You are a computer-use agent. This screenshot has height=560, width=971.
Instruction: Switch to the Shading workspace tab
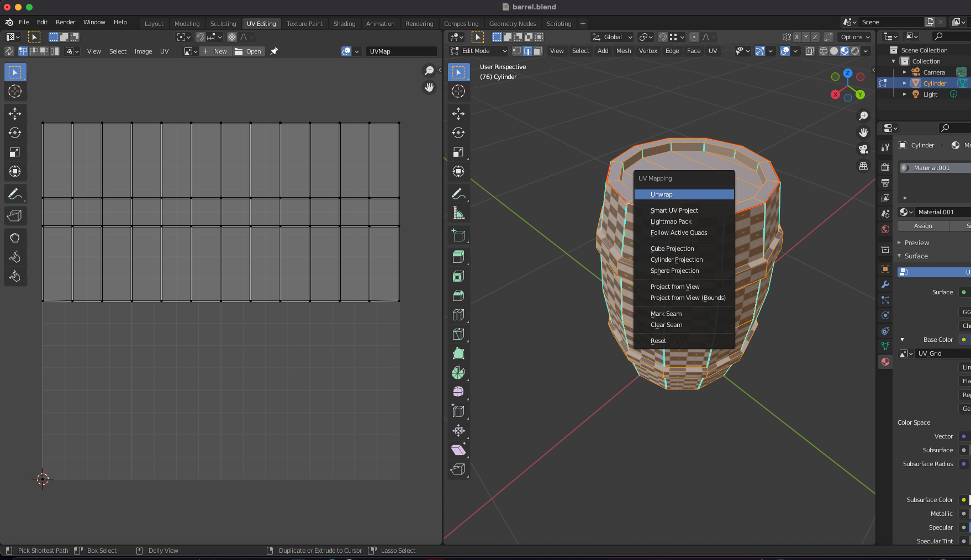pos(344,24)
